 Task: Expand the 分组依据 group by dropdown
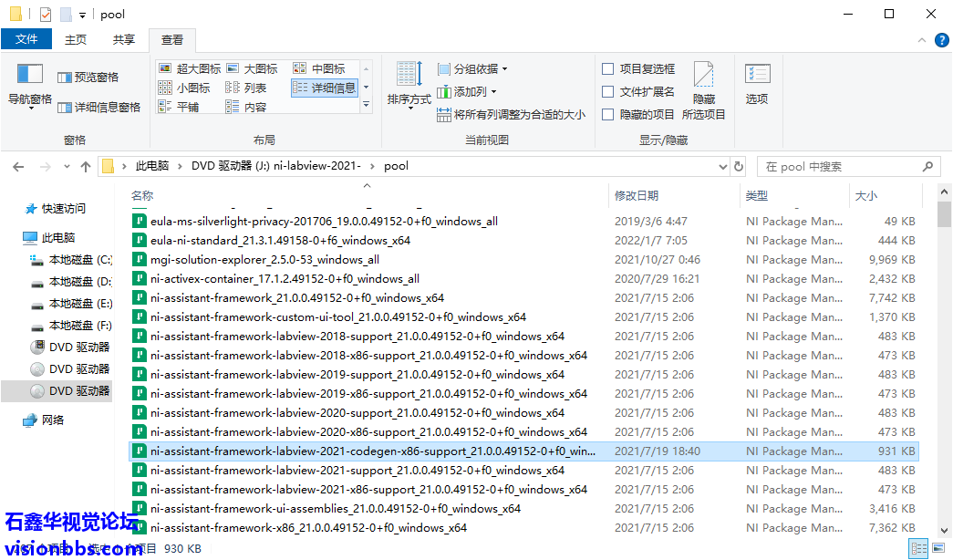coord(472,69)
